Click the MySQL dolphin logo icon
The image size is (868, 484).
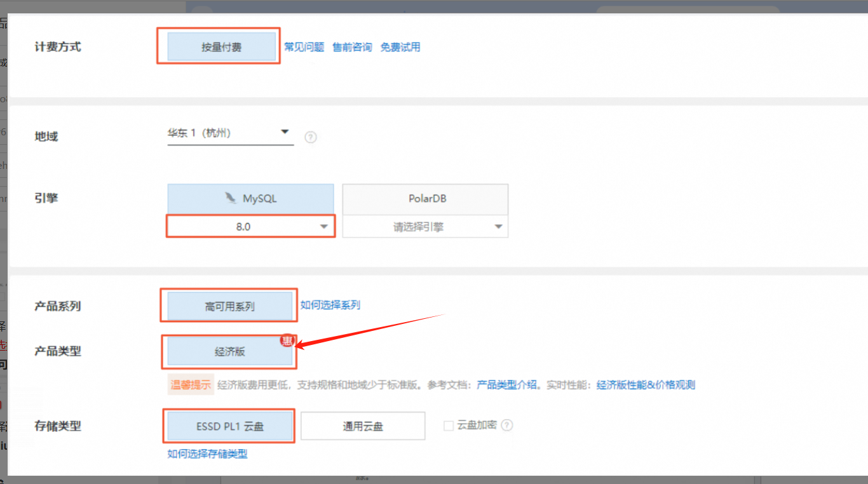click(230, 198)
